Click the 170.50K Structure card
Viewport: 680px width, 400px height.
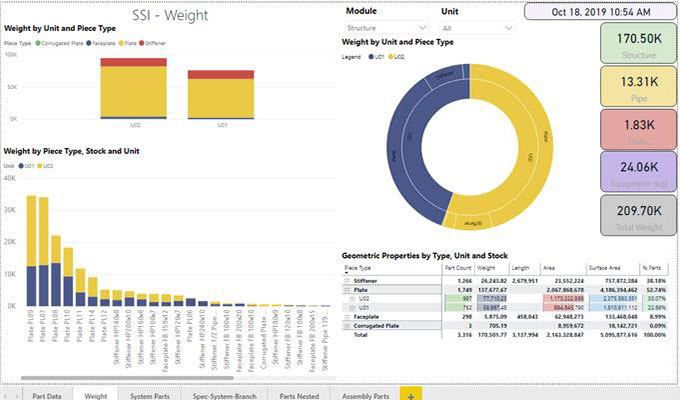pyautogui.click(x=639, y=43)
